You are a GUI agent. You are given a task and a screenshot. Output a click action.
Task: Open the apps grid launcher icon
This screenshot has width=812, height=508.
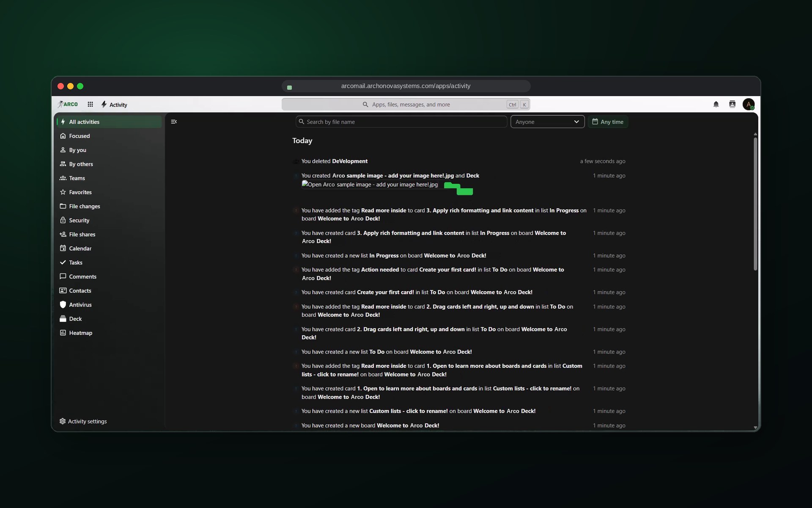[x=90, y=104]
